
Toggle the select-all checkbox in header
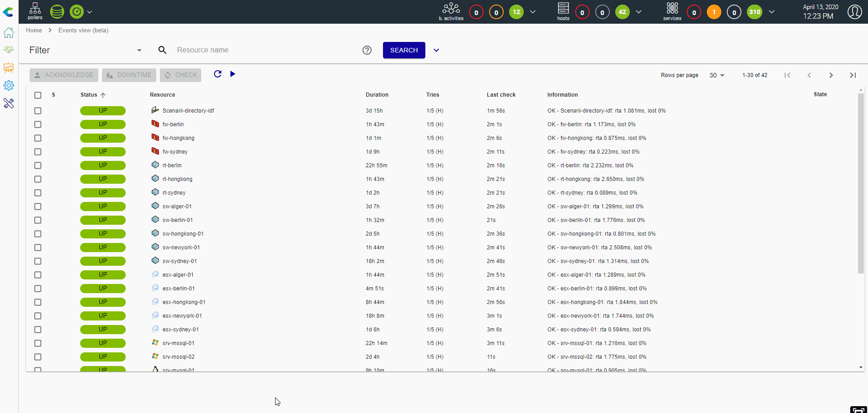tap(38, 95)
